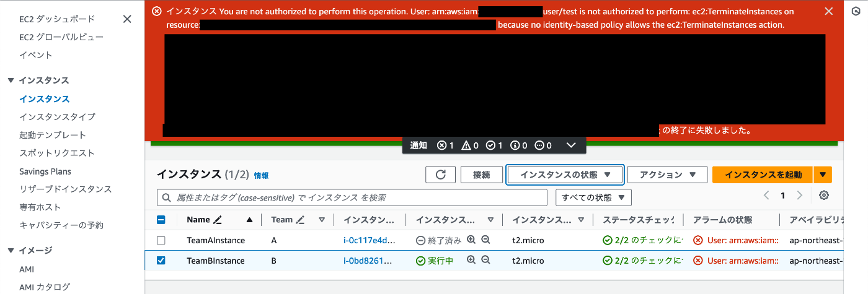Select インスタンスタイプ in sidebar
The width and height of the screenshot is (868, 294).
[57, 117]
